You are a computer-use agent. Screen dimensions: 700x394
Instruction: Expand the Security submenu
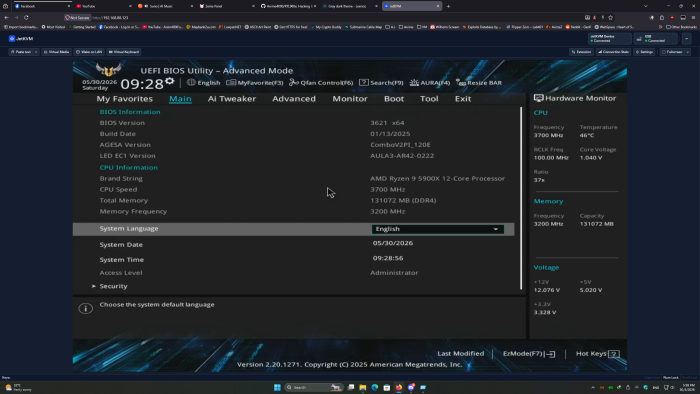click(113, 286)
